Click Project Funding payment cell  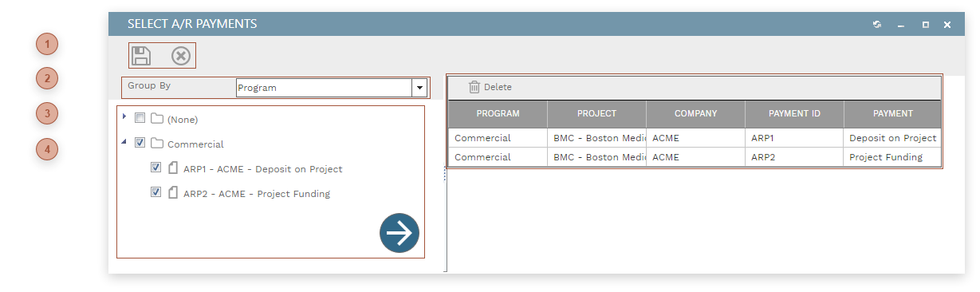tap(892, 157)
